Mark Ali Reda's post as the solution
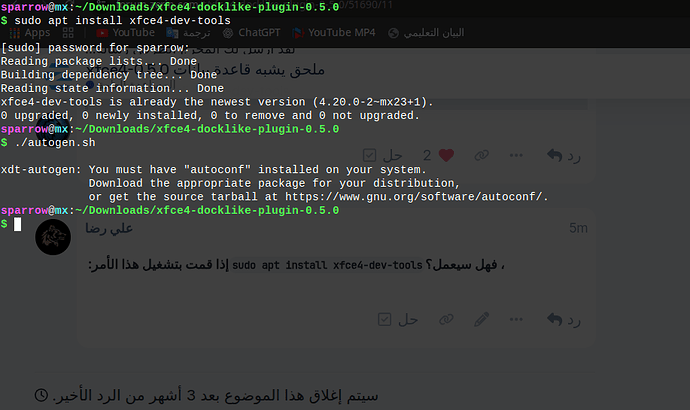690x410 pixels. [x=385, y=319]
